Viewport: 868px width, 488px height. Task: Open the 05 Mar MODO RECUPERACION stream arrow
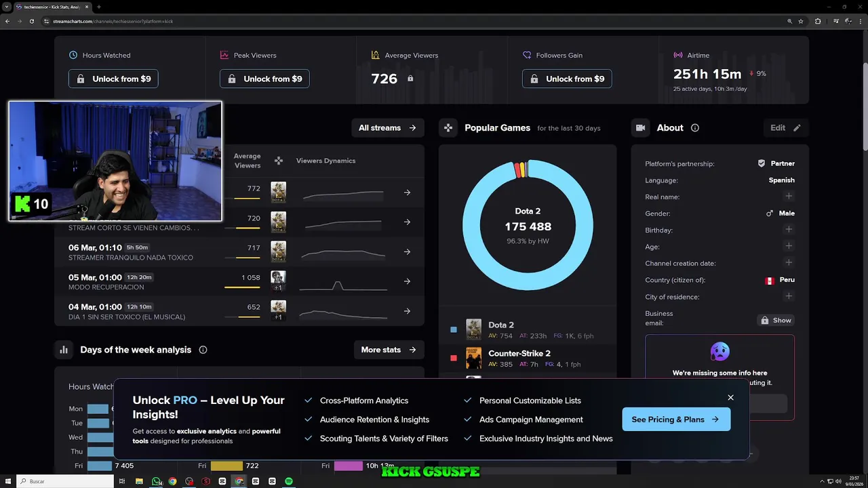coord(407,281)
